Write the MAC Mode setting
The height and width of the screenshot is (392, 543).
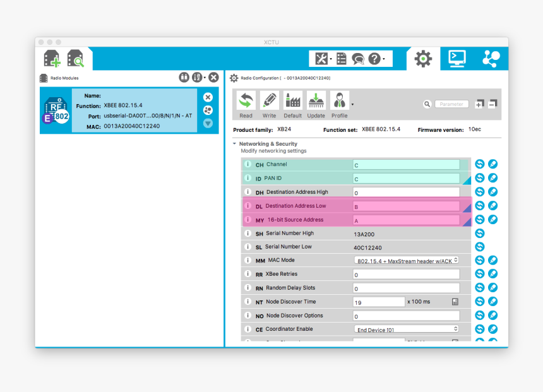click(x=492, y=260)
